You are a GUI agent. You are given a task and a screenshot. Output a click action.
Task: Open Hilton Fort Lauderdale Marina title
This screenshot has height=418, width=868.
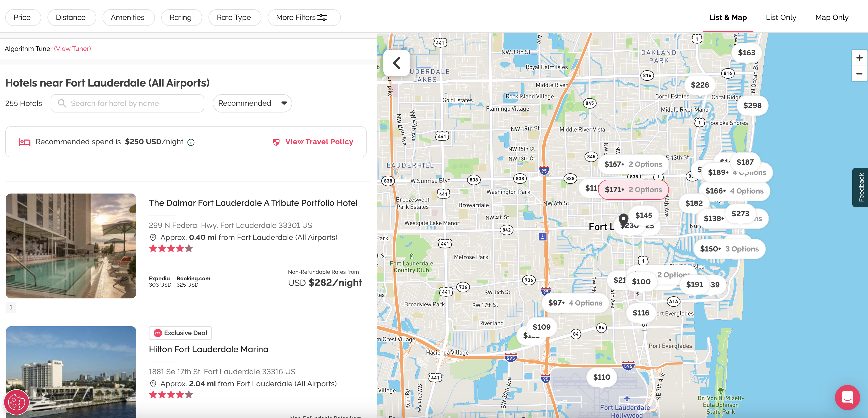tap(208, 349)
